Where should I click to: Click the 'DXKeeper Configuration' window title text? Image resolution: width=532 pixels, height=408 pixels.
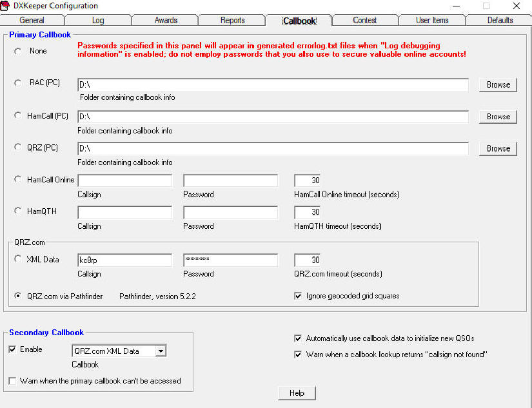click(x=55, y=6)
